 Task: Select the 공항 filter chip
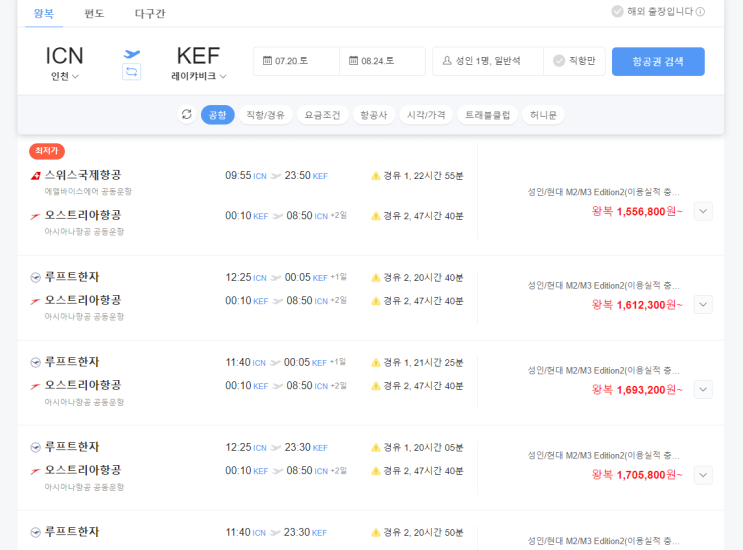(x=217, y=115)
